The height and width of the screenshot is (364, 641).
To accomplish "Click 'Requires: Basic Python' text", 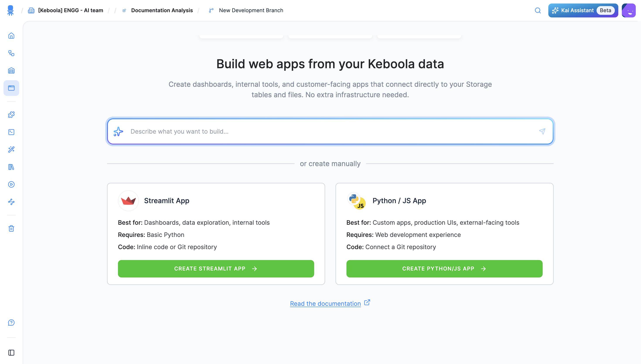I will pyautogui.click(x=151, y=235).
